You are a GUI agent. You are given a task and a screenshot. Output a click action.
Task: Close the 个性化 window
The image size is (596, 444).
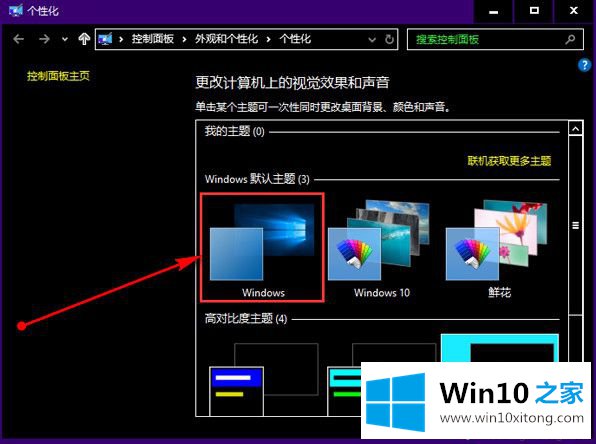click(574, 11)
